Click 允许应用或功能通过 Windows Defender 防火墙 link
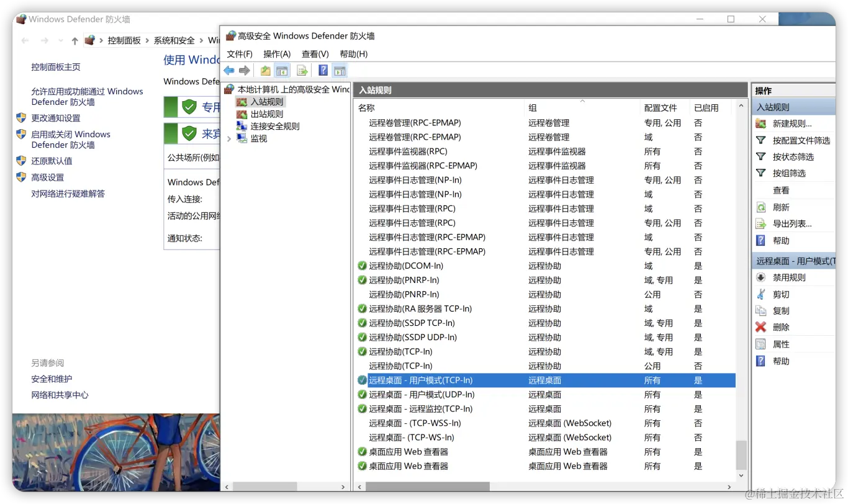The width and height of the screenshot is (848, 504). (88, 96)
